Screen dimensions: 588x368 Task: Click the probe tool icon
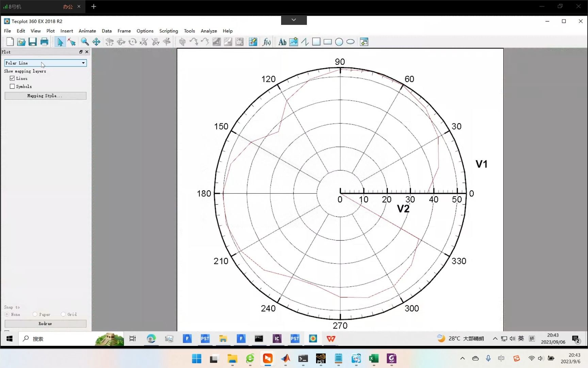[253, 42]
